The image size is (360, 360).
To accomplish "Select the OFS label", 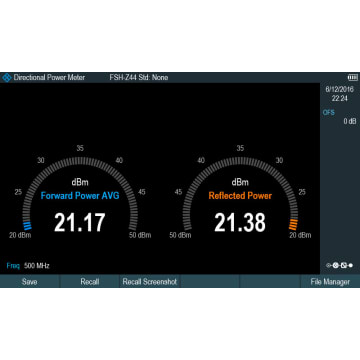I will (x=329, y=113).
